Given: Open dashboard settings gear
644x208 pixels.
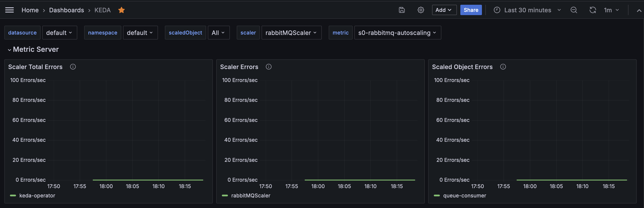Looking at the screenshot, I should [x=421, y=10].
